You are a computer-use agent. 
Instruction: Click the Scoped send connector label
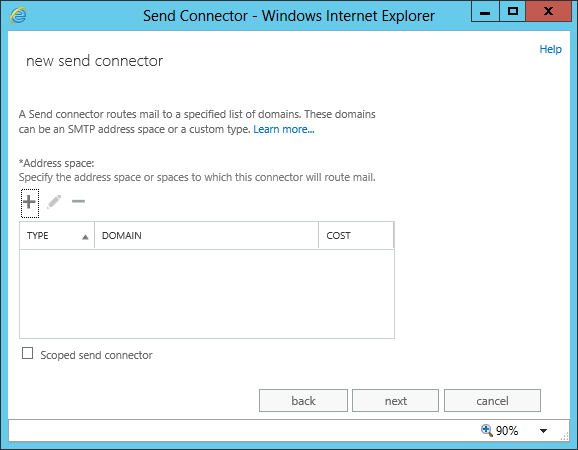96,355
